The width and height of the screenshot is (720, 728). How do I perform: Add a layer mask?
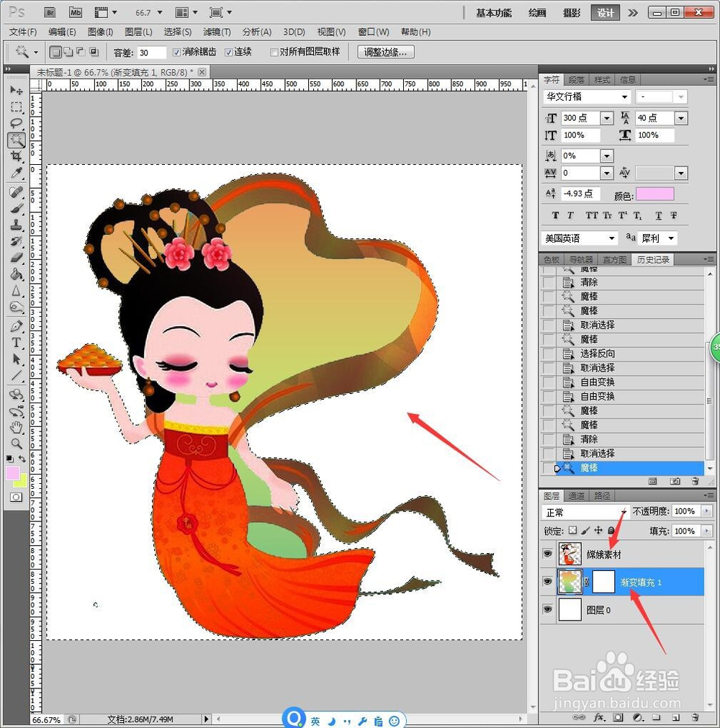[618, 717]
